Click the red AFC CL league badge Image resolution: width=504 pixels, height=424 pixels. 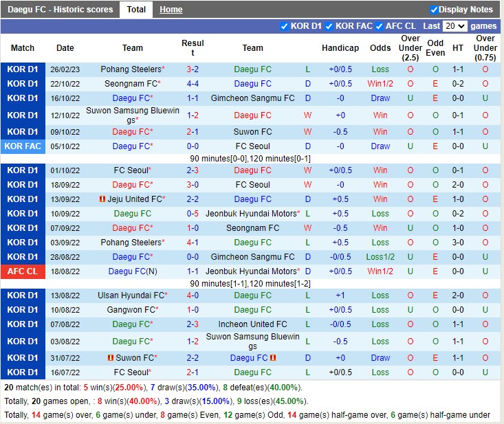(x=23, y=271)
